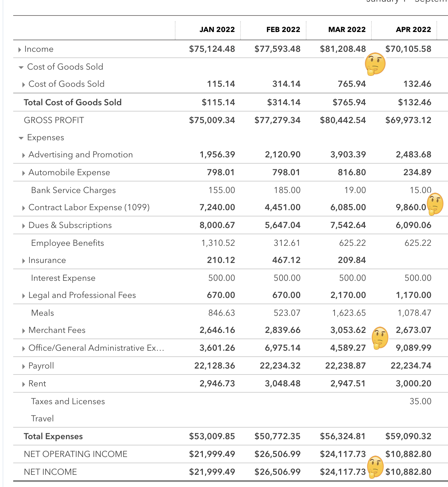Click January Employee Benefits 1,310.52
The image size is (448, 487).
218,243
